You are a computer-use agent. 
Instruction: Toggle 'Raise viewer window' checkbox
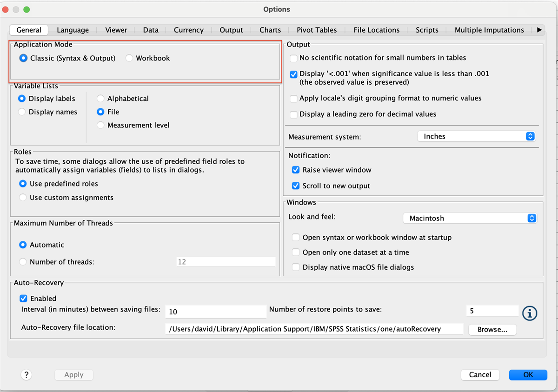pos(295,170)
